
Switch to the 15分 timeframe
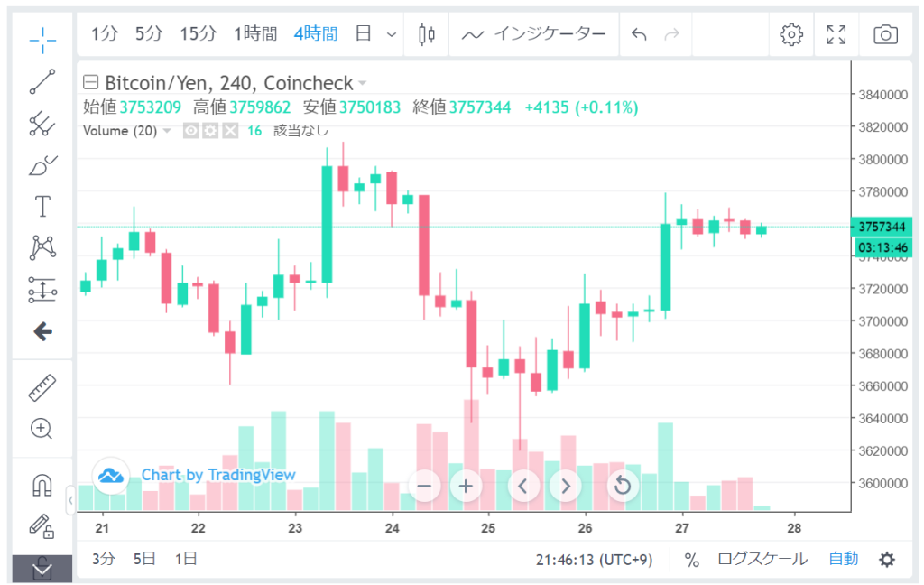pyautogui.click(x=198, y=34)
